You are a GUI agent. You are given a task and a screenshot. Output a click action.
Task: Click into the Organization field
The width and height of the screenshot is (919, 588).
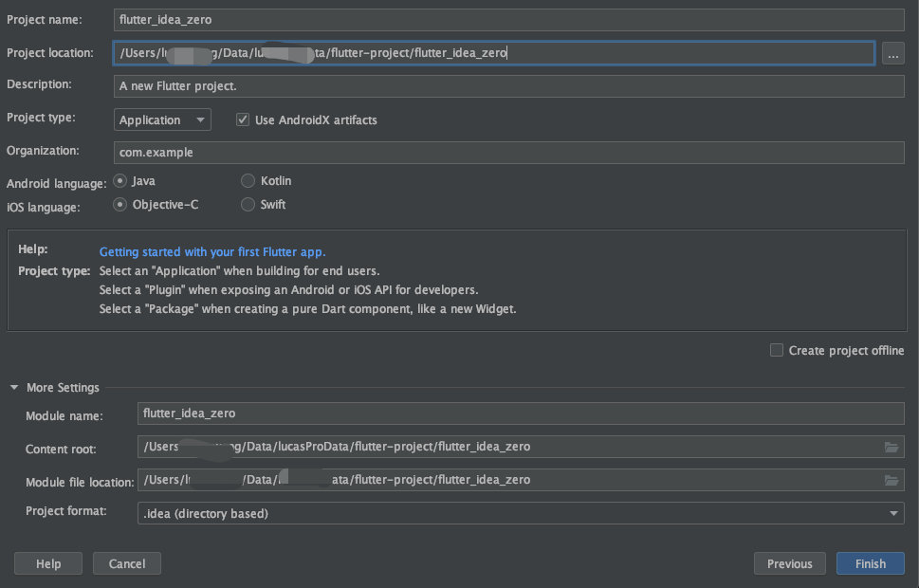[508, 153]
